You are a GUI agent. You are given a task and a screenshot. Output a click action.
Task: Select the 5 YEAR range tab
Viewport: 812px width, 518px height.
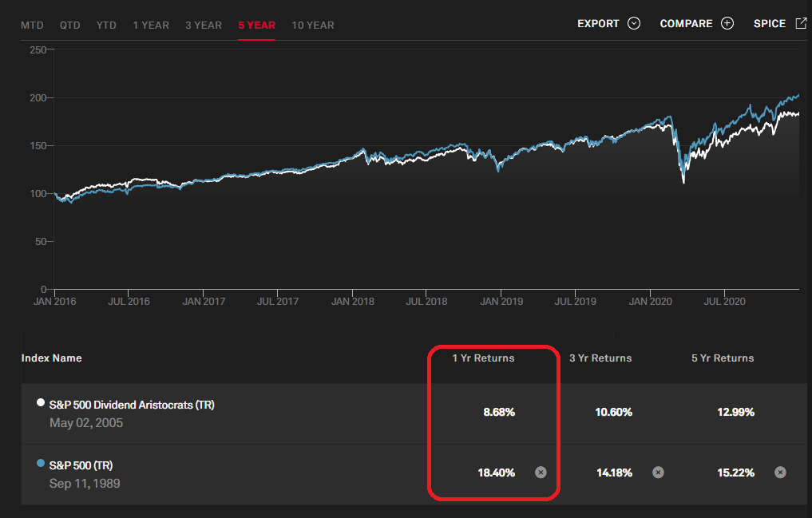pyautogui.click(x=257, y=26)
